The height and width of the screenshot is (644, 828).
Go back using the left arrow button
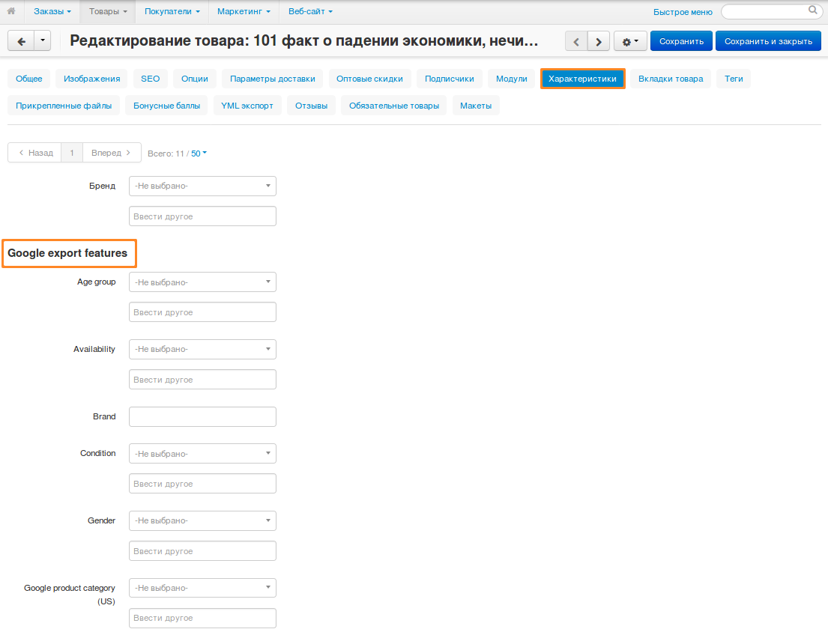coord(21,41)
